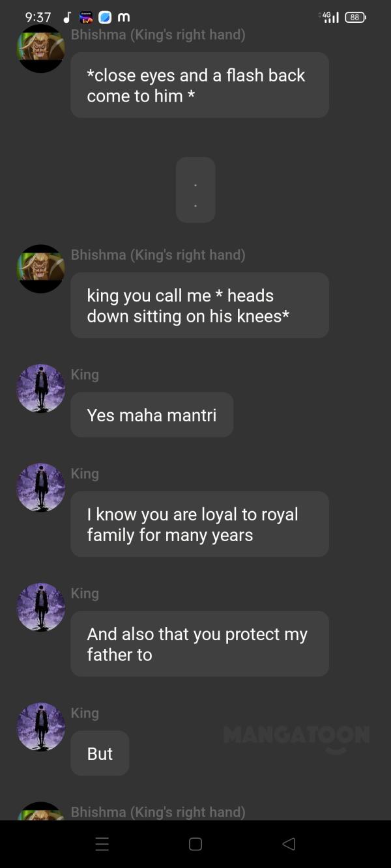Tap the 9:37 clock in status bar
391x868 pixels.
point(38,18)
